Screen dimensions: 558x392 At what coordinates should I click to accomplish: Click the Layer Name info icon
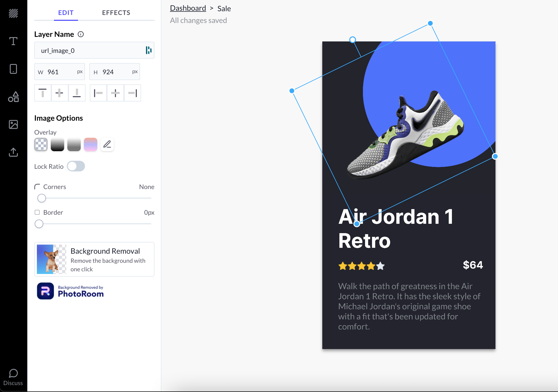(81, 34)
